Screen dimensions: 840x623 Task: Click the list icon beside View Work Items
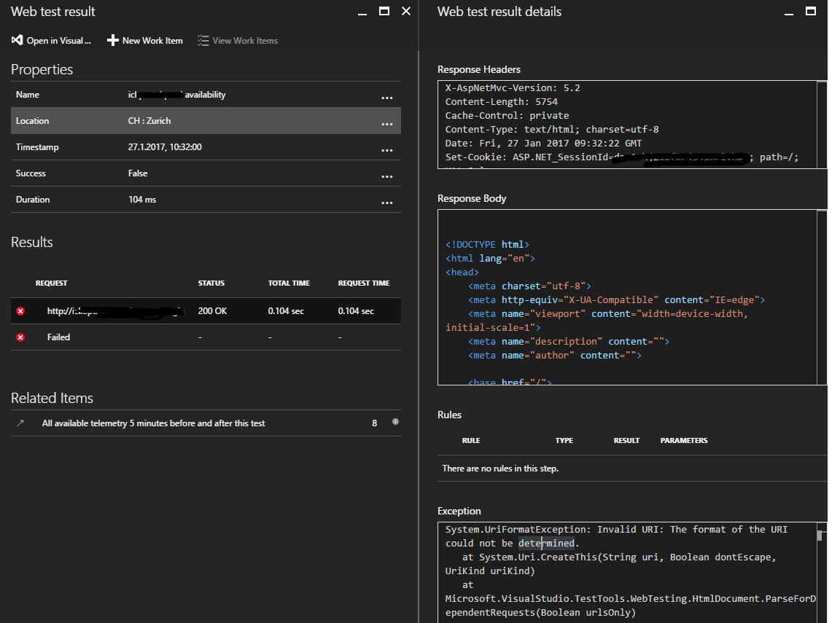[x=203, y=40]
